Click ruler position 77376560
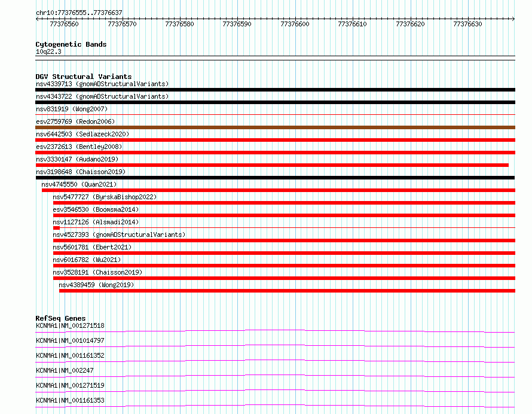The width and height of the screenshot is (532, 414). [x=64, y=24]
